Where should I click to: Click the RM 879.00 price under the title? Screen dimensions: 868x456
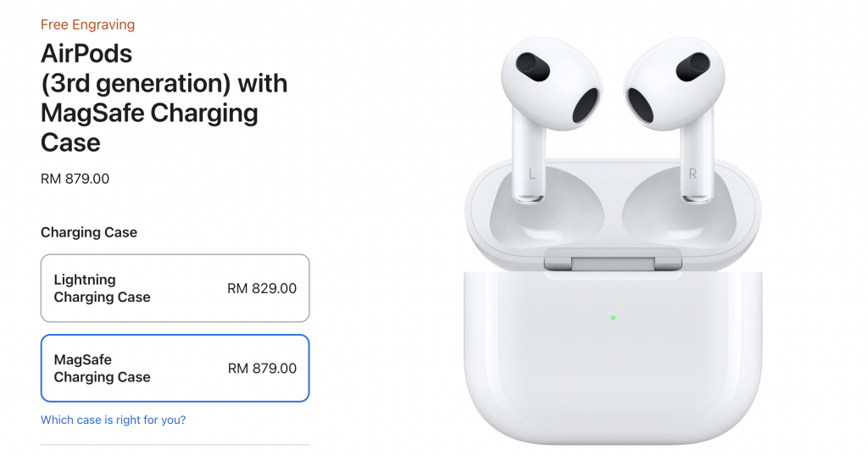(x=75, y=179)
